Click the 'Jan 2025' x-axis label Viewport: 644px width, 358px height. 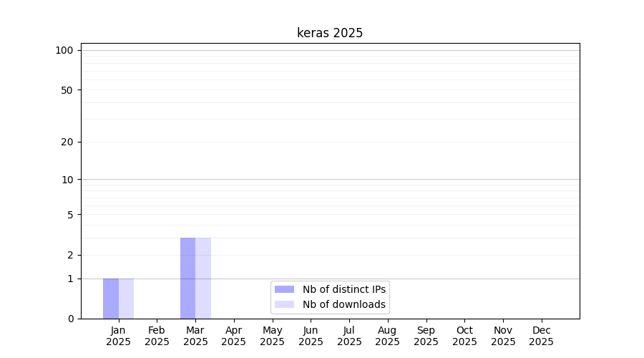coord(118,336)
